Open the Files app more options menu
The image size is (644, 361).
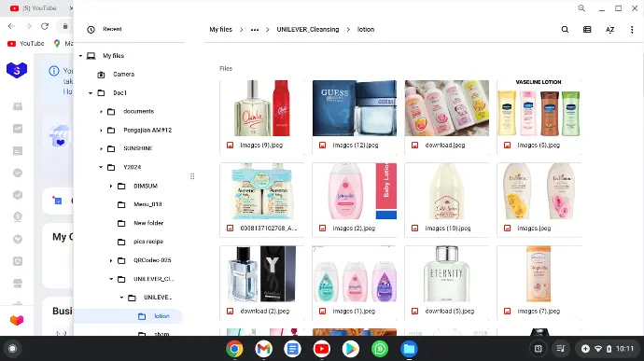632,30
